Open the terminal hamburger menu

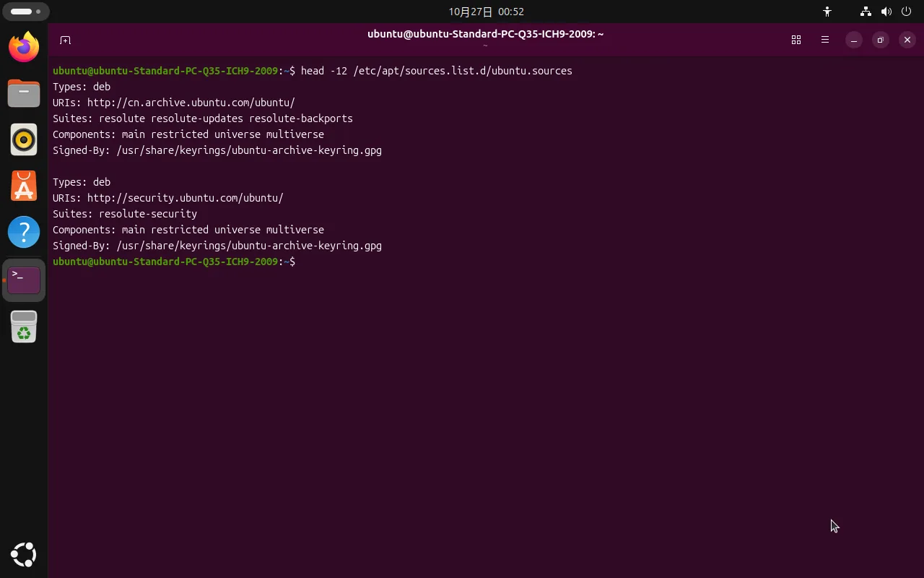tap(825, 40)
